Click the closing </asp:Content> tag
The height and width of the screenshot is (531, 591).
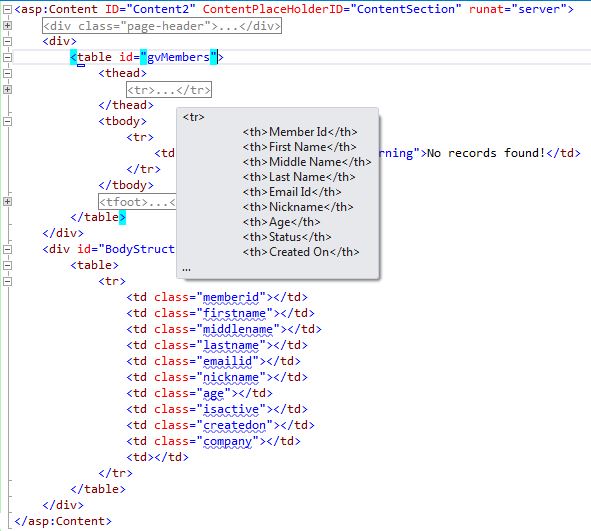(63, 521)
